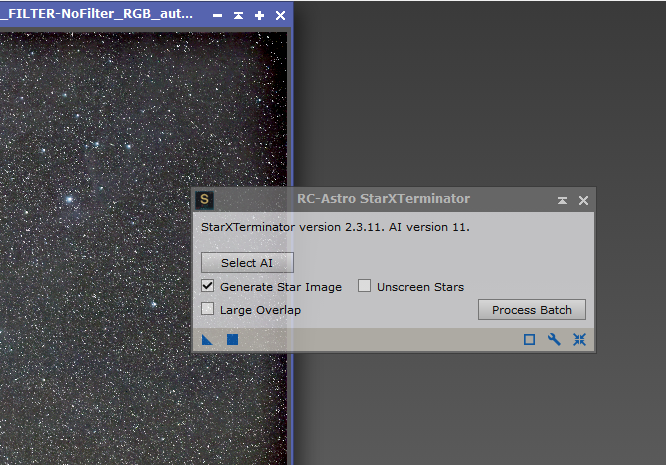Click the wrench Preferences icon

tap(554, 339)
